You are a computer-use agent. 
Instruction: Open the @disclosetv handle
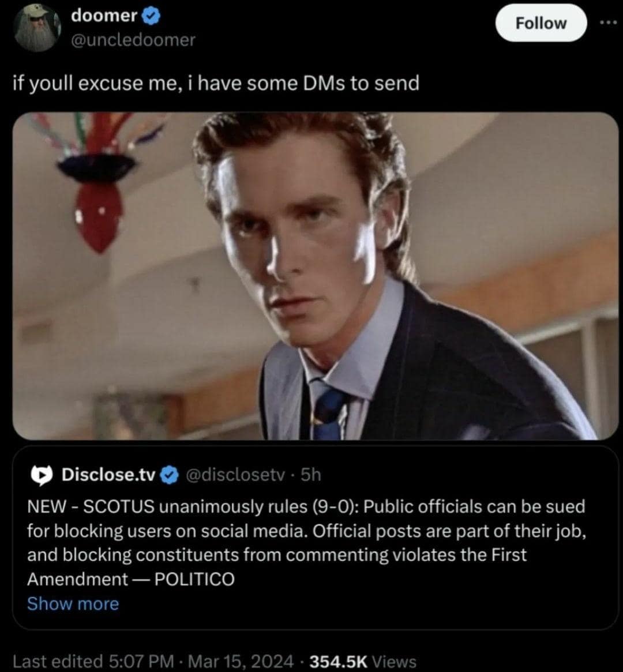[x=235, y=475]
